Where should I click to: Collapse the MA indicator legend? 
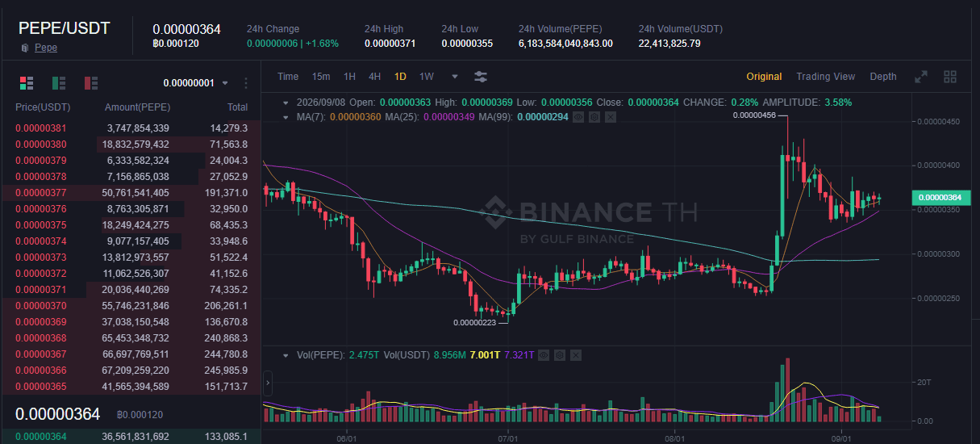(x=286, y=117)
